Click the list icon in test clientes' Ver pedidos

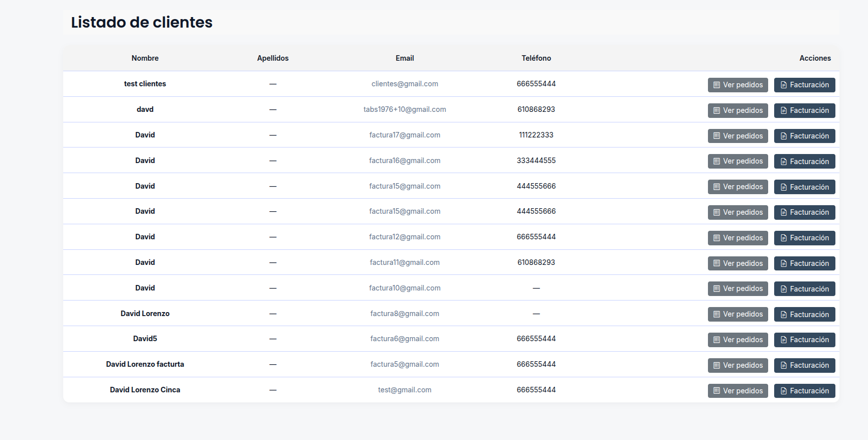(x=716, y=85)
